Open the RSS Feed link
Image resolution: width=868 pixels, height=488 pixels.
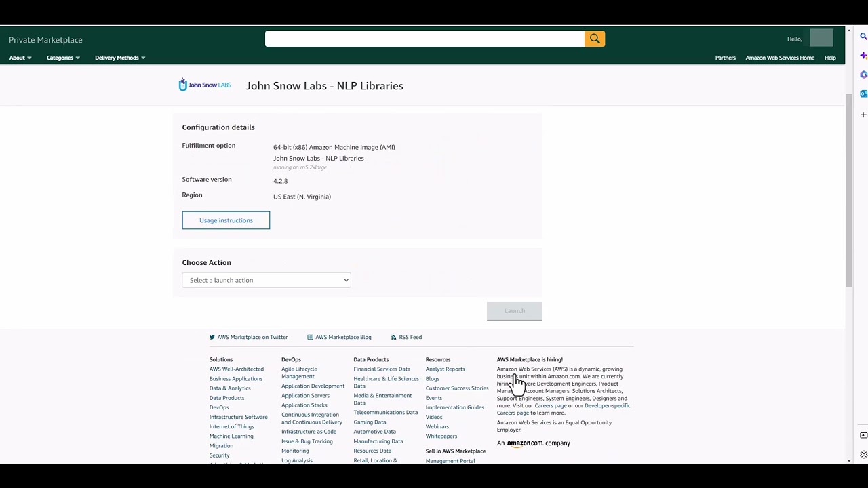click(410, 337)
